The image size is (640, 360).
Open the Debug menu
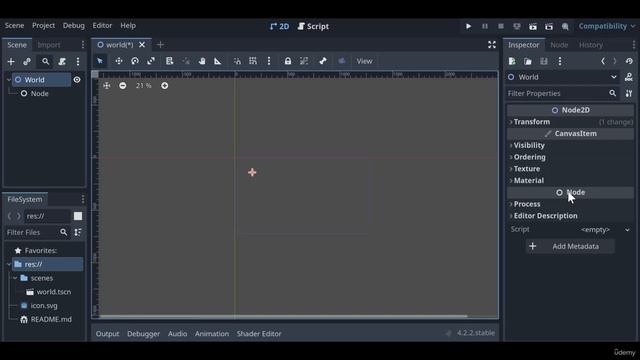(73, 25)
